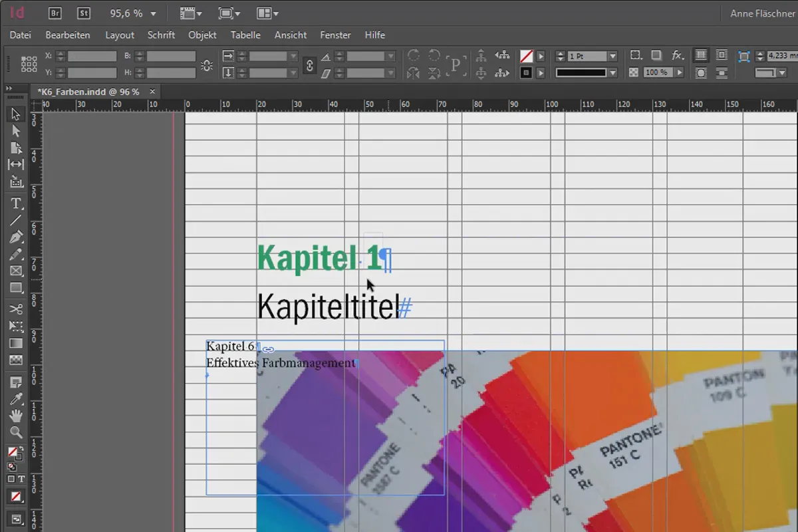
Task: Click rotate 90° counterclockwise icon
Action: click(x=434, y=56)
